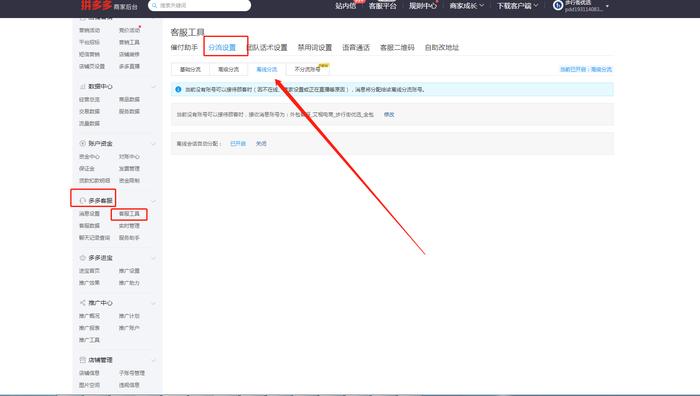
Task: Click the 账户资金 section coin icon
Action: tap(82, 143)
